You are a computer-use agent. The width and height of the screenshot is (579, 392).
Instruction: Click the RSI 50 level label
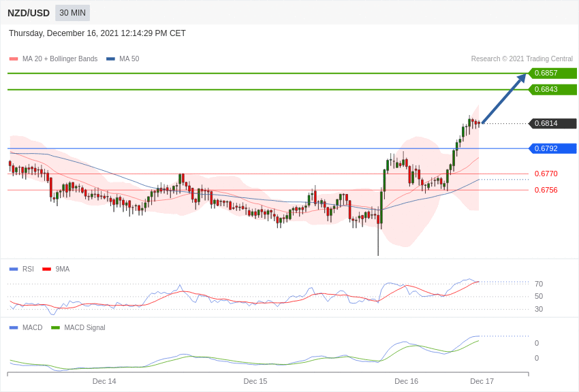tap(539, 296)
